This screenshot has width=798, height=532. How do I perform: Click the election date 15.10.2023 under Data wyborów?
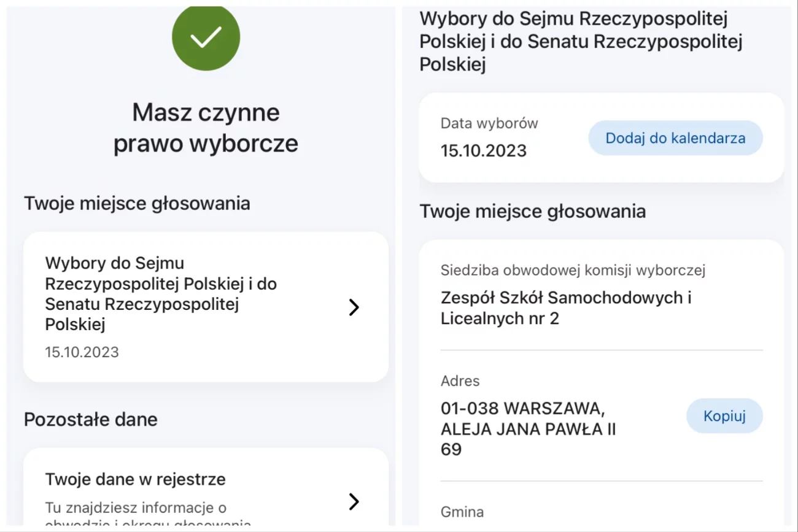click(x=484, y=151)
